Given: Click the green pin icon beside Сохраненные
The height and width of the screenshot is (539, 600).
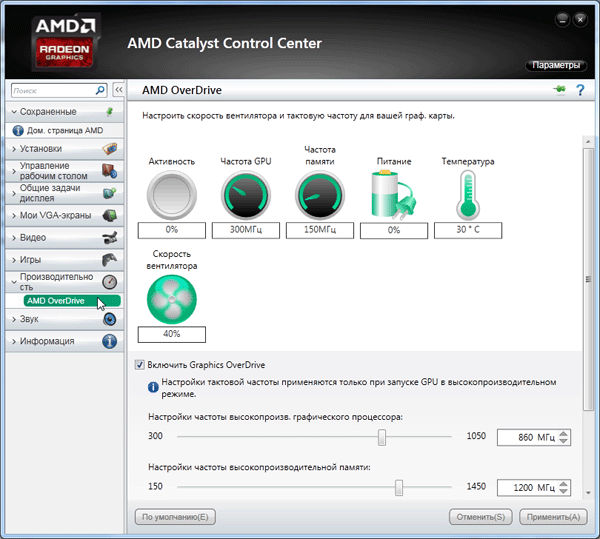Looking at the screenshot, I should point(109,112).
